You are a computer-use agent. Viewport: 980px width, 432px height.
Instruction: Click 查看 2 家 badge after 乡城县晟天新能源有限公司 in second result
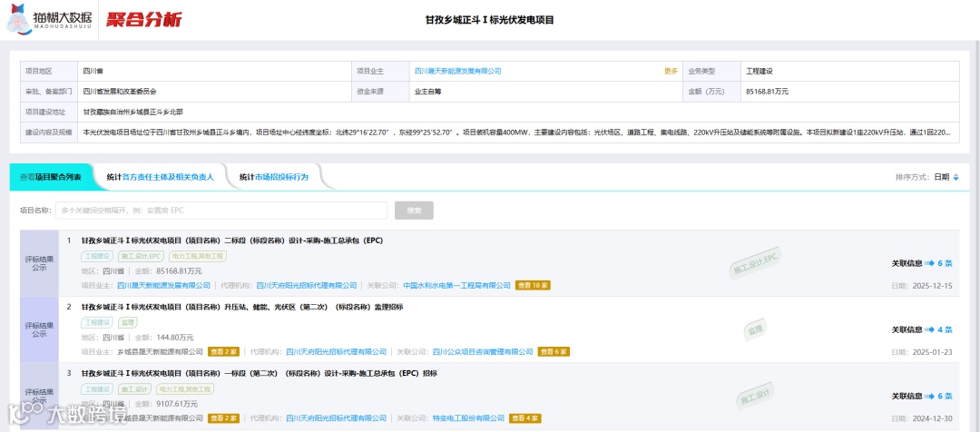tap(224, 352)
